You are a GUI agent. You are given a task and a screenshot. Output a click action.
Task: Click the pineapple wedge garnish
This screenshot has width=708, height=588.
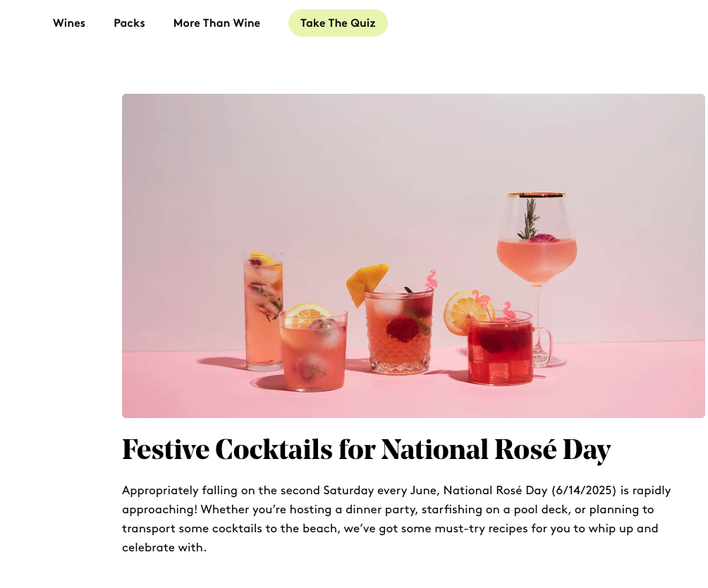[x=366, y=281]
